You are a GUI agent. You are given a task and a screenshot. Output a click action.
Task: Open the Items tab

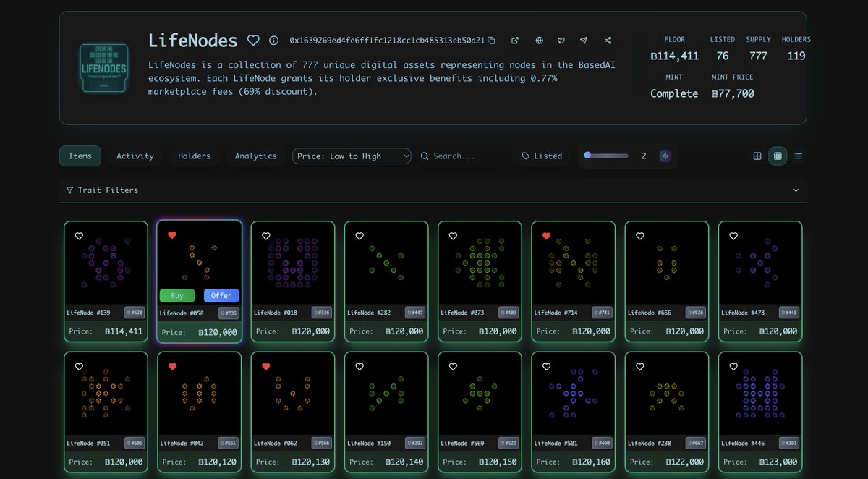(x=80, y=156)
